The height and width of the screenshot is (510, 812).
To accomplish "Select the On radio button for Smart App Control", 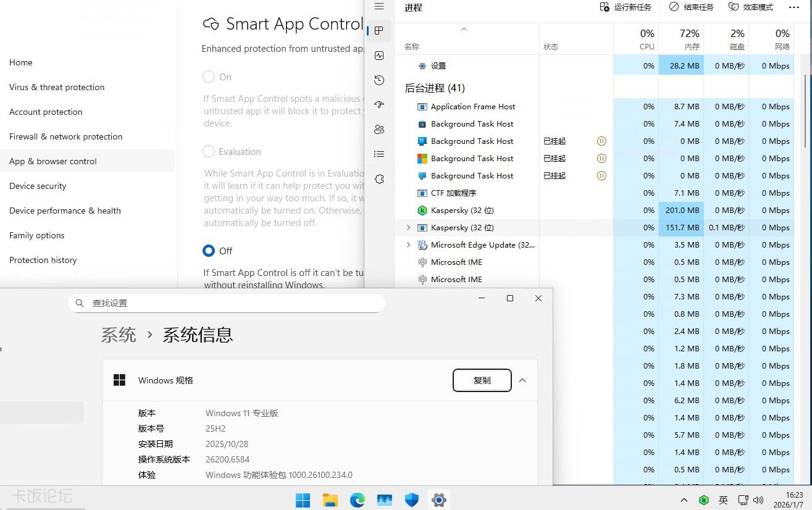I will click(x=209, y=77).
